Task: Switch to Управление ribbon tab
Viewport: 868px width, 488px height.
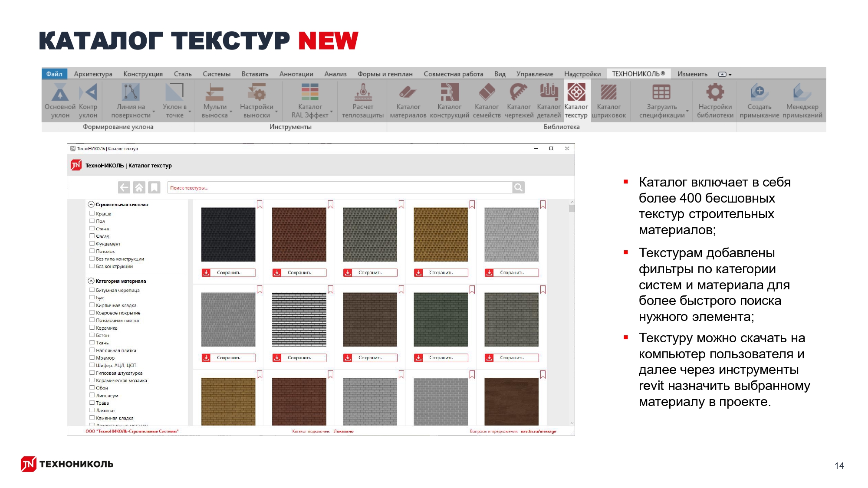Action: [535, 74]
